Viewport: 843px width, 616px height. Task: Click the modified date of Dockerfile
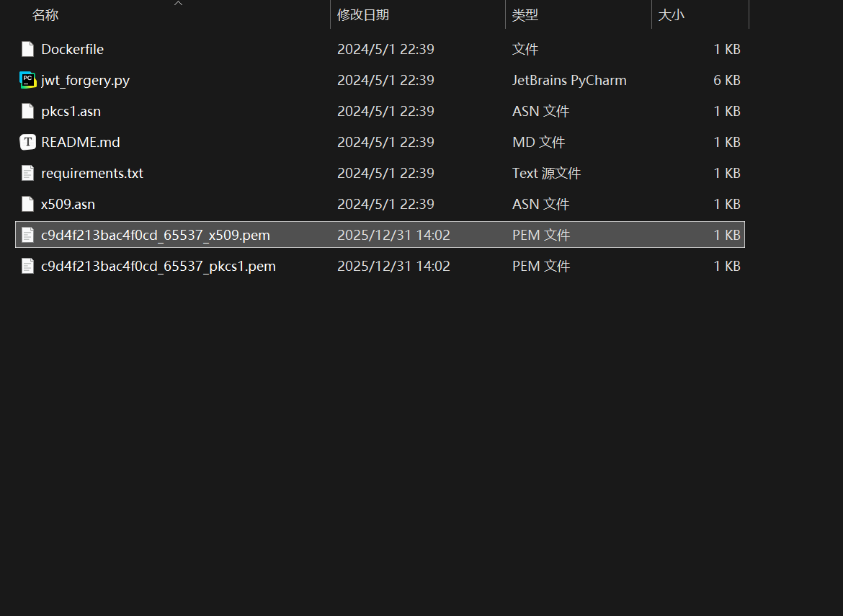(385, 49)
